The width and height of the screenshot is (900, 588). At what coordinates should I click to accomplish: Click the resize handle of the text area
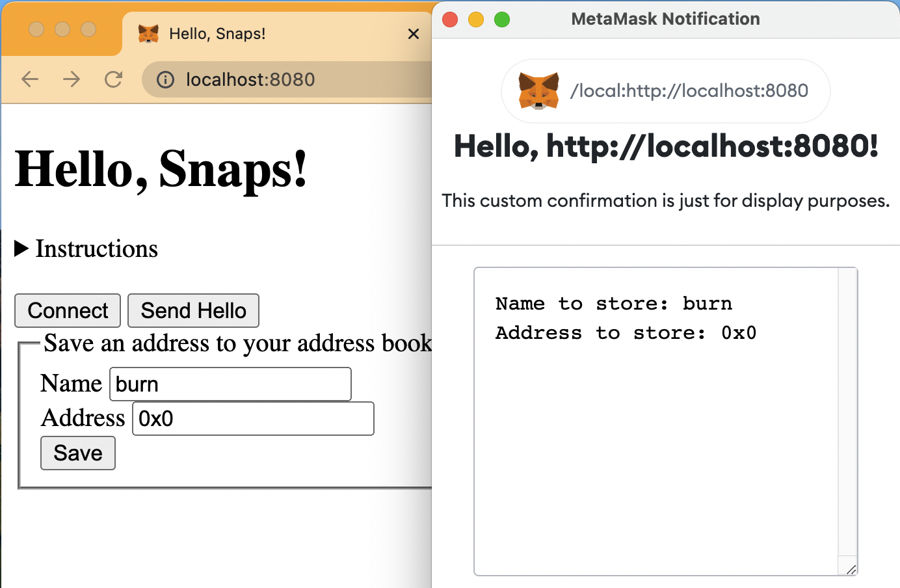(851, 569)
